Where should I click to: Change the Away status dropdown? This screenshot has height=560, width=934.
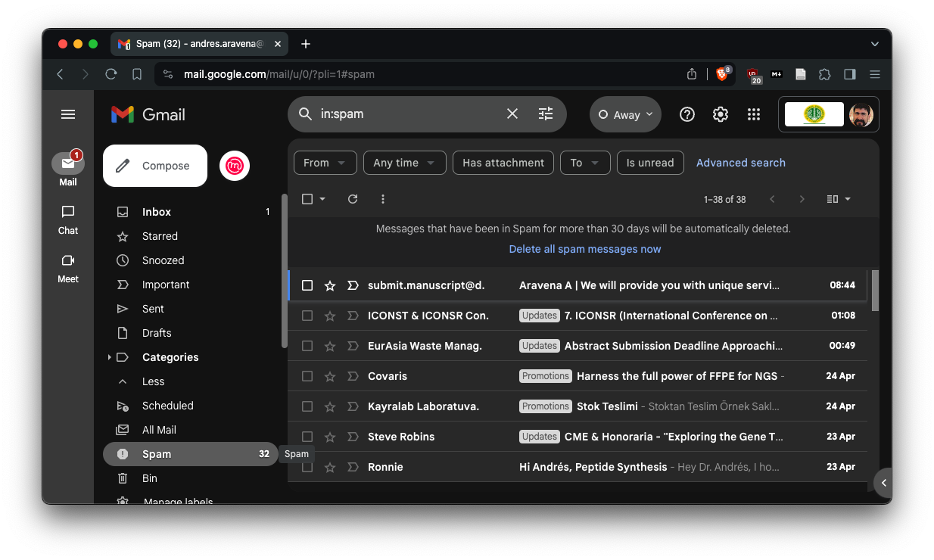click(x=625, y=115)
